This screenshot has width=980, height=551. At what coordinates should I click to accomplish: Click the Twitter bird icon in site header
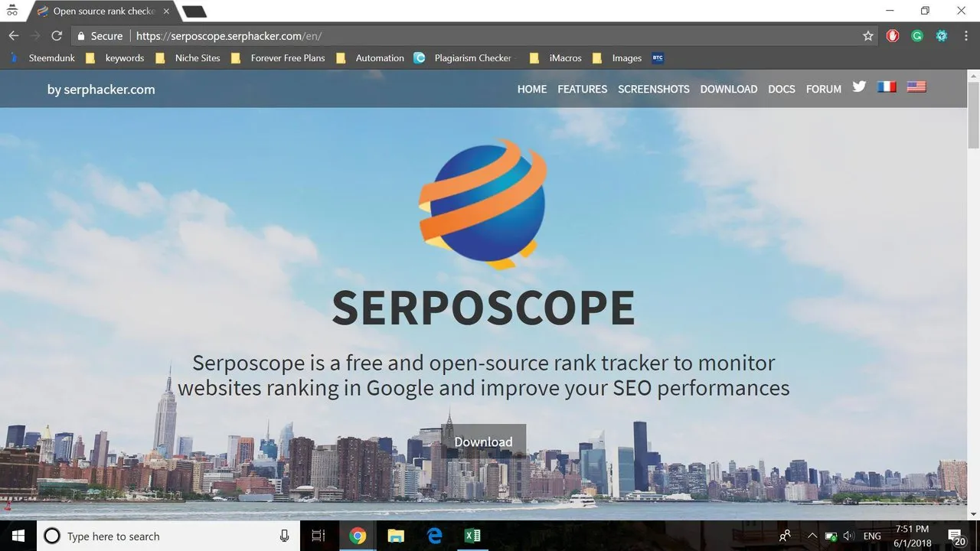click(859, 87)
